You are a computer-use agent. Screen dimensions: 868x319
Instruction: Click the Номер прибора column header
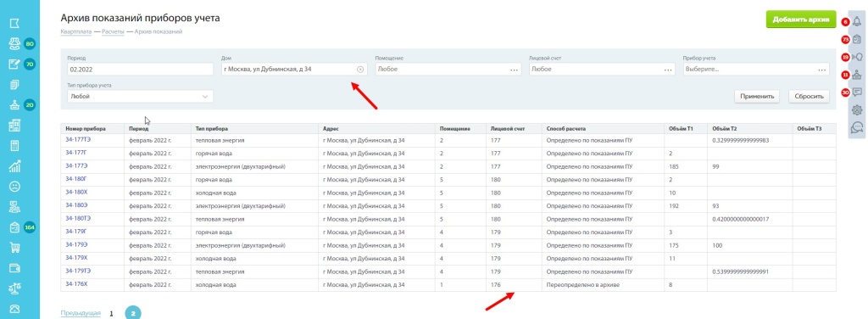92,128
